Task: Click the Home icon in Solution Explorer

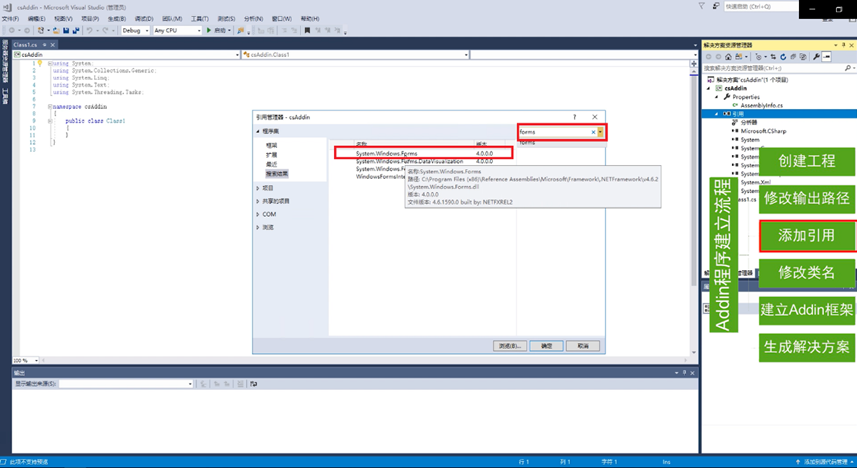Action: 728,56
